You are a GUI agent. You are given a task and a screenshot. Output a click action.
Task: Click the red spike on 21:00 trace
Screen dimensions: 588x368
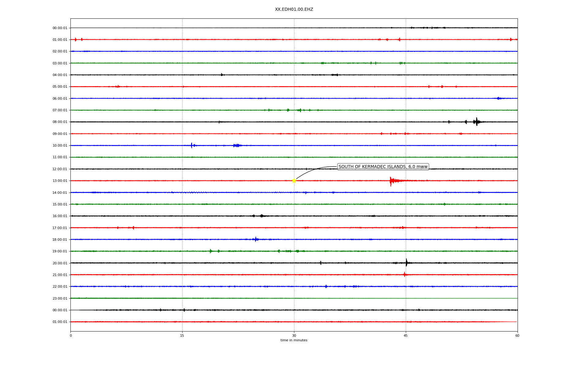(x=405, y=274)
